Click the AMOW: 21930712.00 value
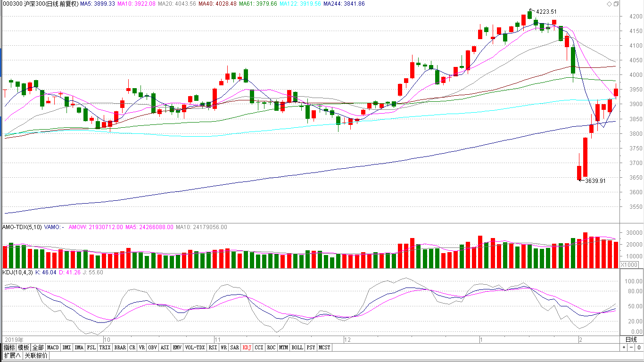Screen dimensions: 644x362 point(96,227)
